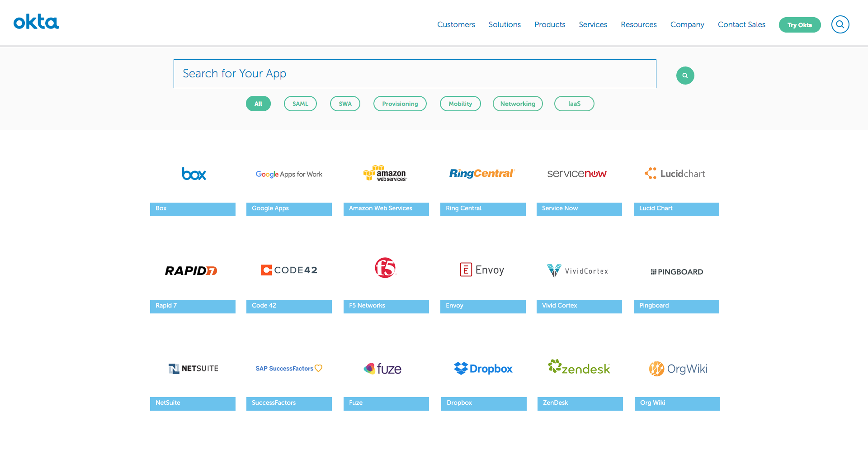This screenshot has height=455, width=868.
Task: Select the Amazon Web Services logo
Action: click(x=385, y=174)
